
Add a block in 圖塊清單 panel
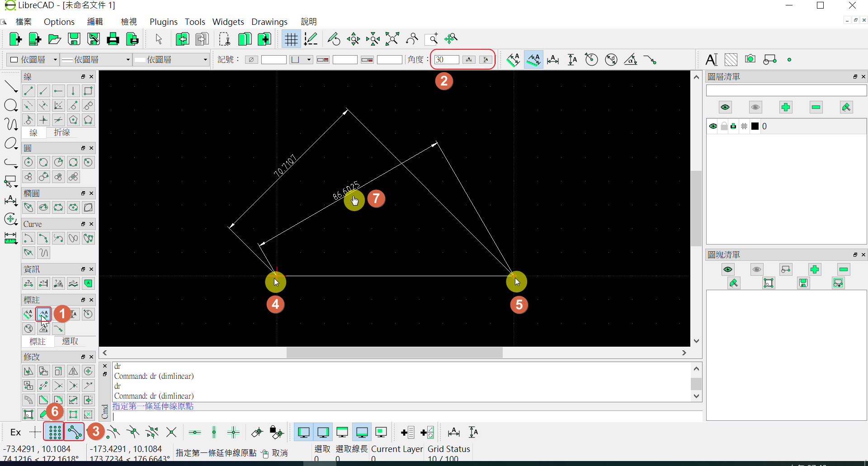coord(815,269)
